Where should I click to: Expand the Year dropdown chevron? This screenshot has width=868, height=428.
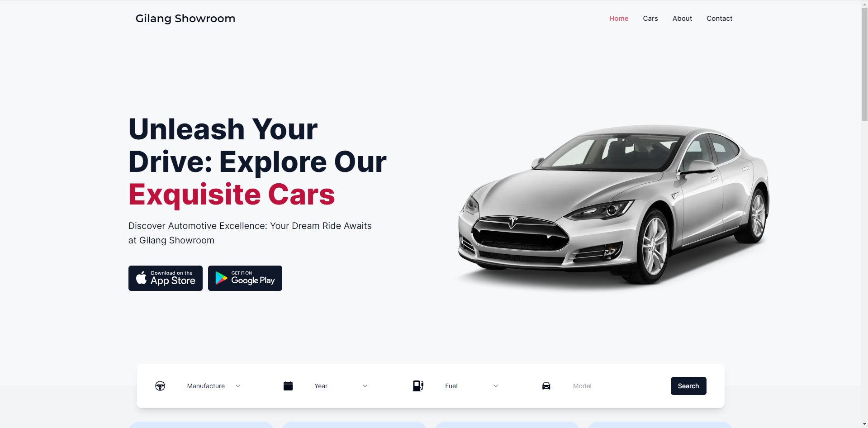(x=365, y=386)
